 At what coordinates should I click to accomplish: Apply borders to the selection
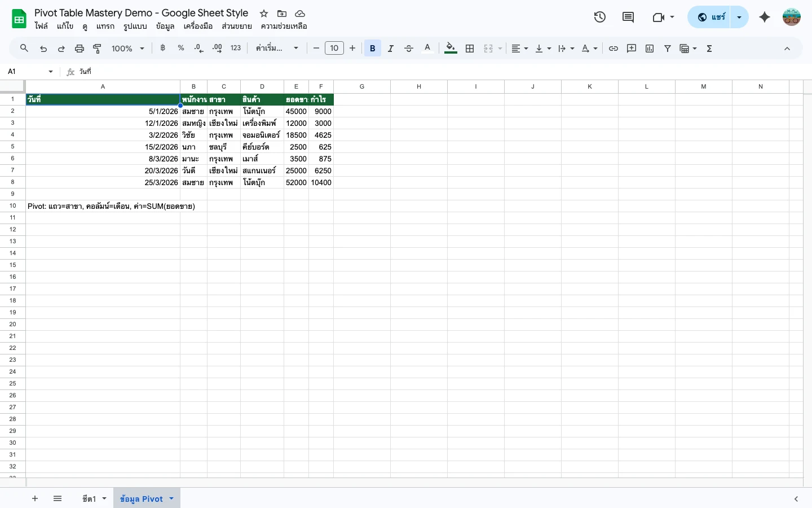tap(470, 49)
